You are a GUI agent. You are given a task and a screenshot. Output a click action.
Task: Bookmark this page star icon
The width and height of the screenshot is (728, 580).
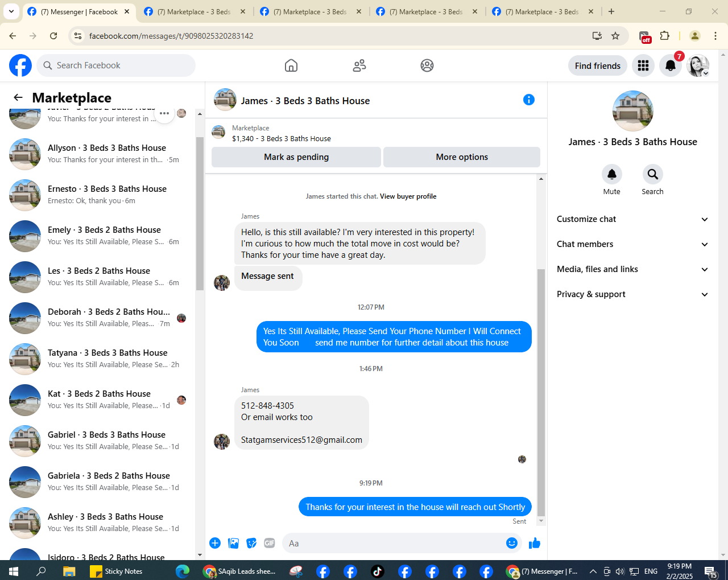coord(615,36)
